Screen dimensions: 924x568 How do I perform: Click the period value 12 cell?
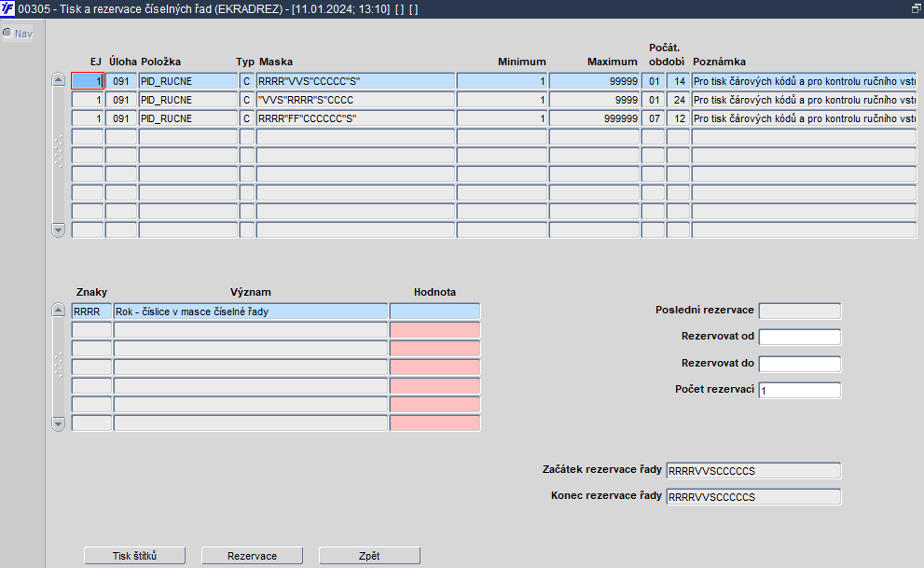click(x=678, y=118)
